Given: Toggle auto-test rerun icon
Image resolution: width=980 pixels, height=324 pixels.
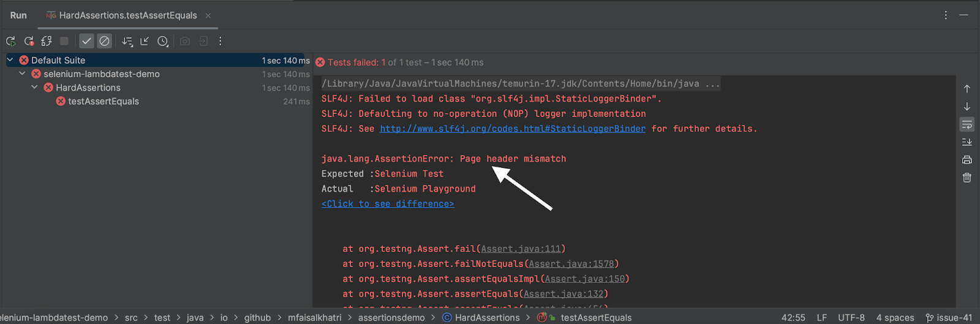Looking at the screenshot, I should click(47, 41).
